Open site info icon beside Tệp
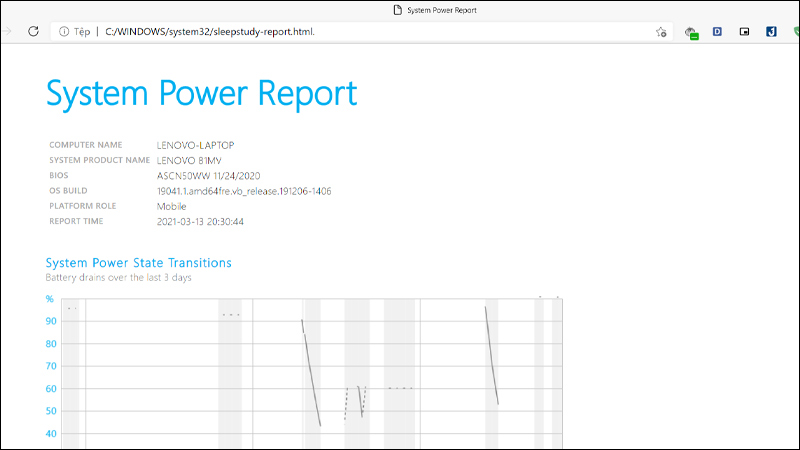Viewport: 800px width, 450px height. tap(64, 32)
